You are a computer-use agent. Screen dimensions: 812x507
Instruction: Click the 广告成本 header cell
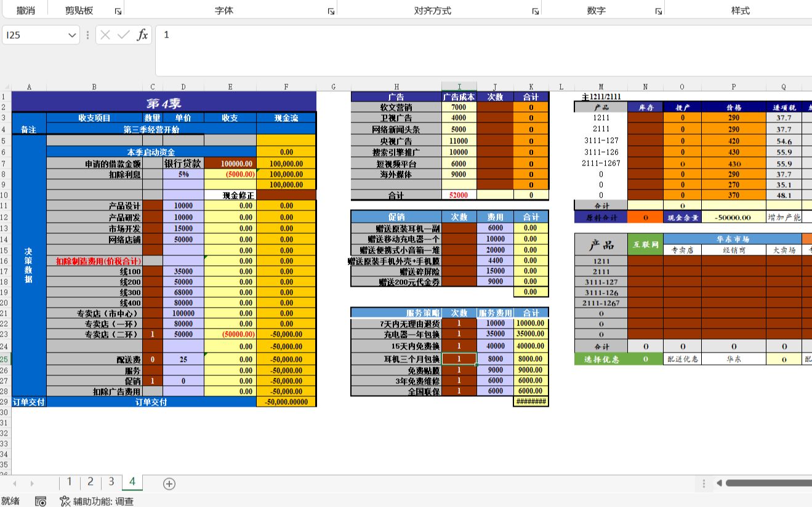[x=459, y=97]
